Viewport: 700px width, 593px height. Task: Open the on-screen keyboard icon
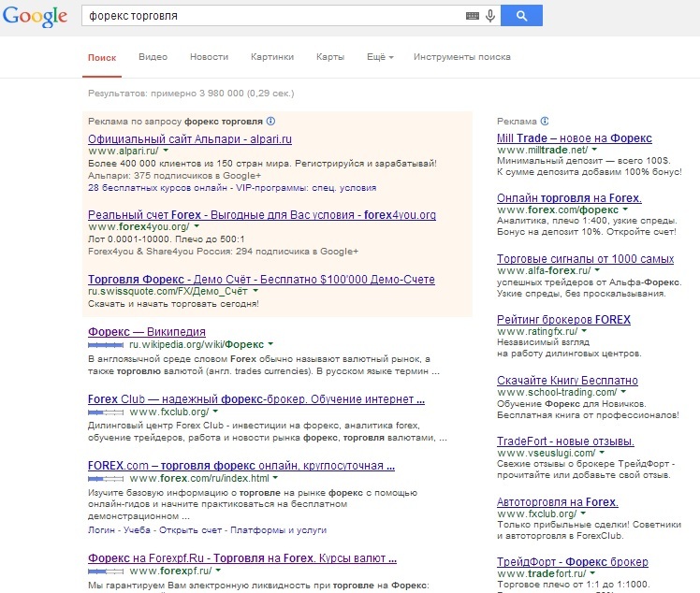click(x=473, y=16)
